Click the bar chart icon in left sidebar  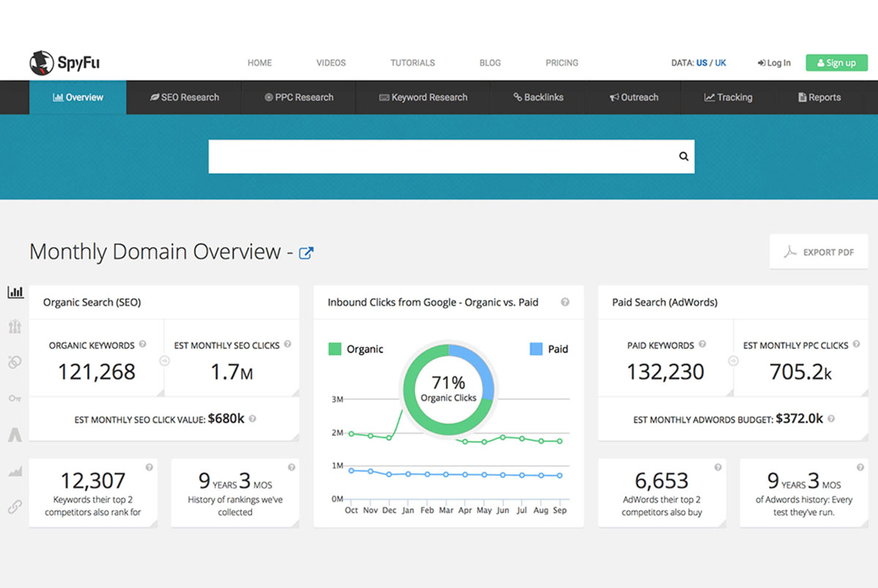pyautogui.click(x=15, y=293)
